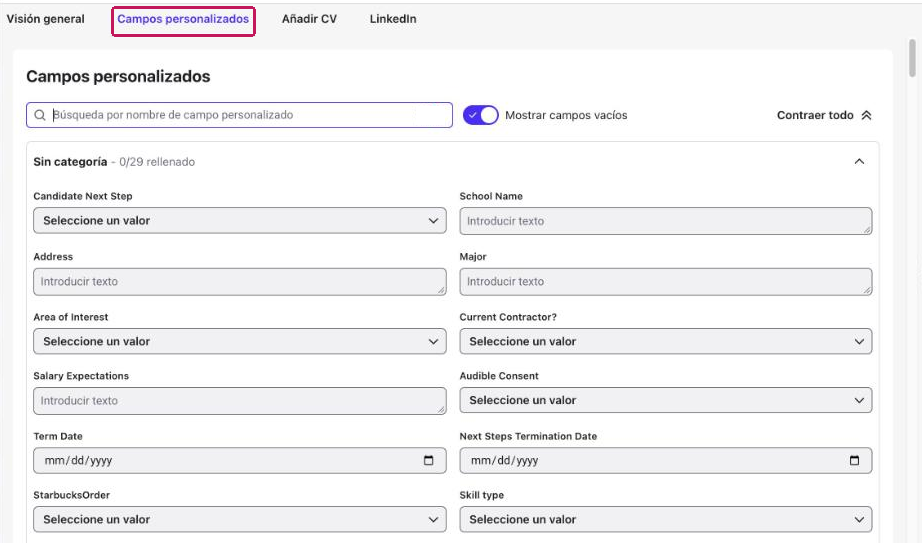922x543 pixels.
Task: Expand Current Contractor? dropdown
Action: click(x=666, y=341)
